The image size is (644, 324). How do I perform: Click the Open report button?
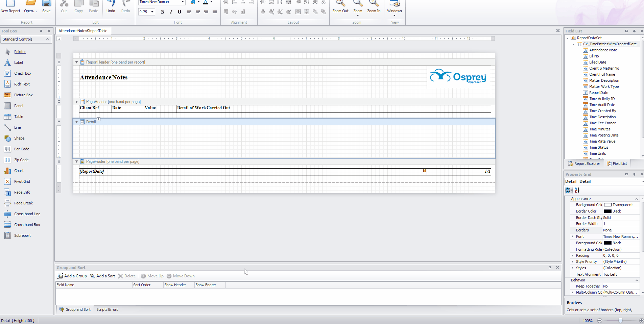tap(30, 7)
